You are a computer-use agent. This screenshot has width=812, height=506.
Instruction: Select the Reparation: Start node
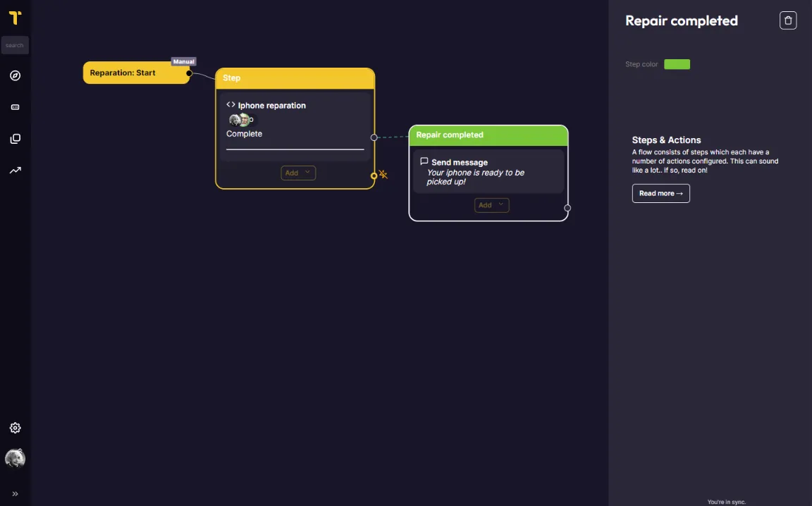(x=135, y=73)
